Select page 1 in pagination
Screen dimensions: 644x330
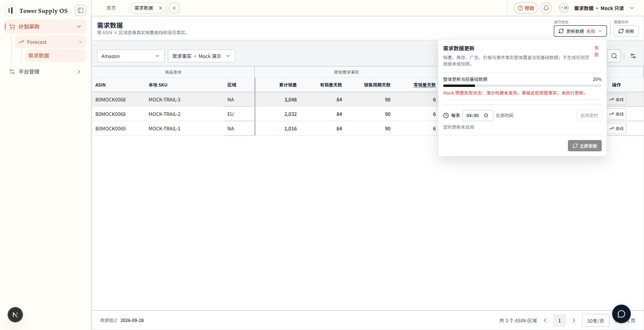pyautogui.click(x=559, y=320)
